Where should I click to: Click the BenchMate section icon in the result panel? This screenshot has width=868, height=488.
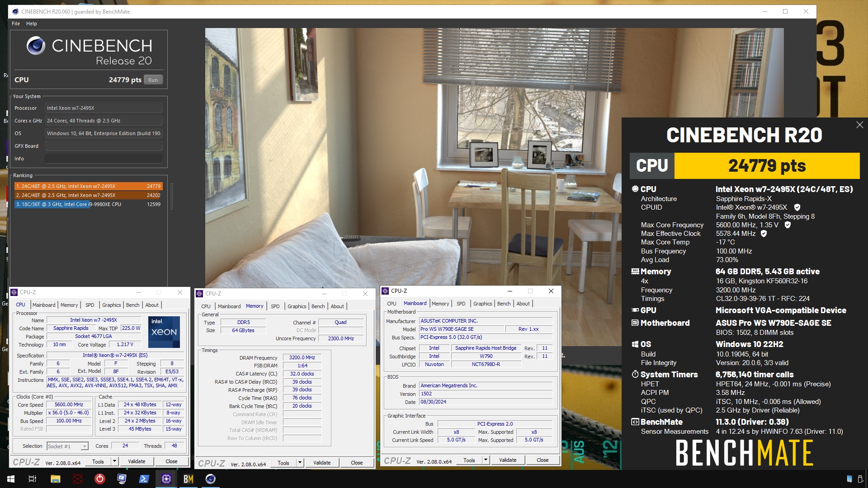coord(635,422)
